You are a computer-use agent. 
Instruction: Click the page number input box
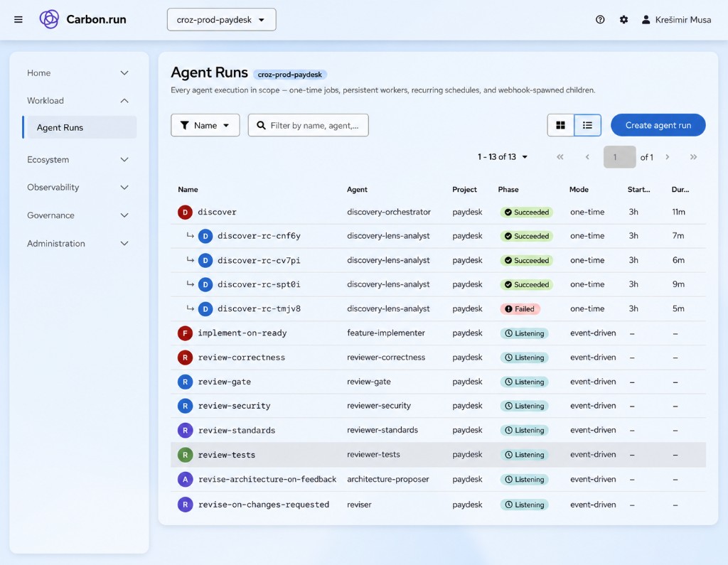[x=619, y=157]
